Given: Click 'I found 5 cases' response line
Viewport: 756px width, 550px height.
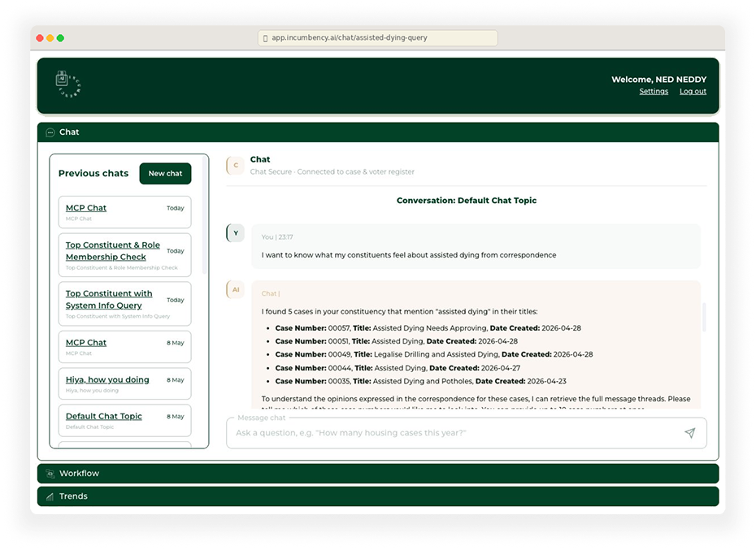Looking at the screenshot, I should coord(400,311).
